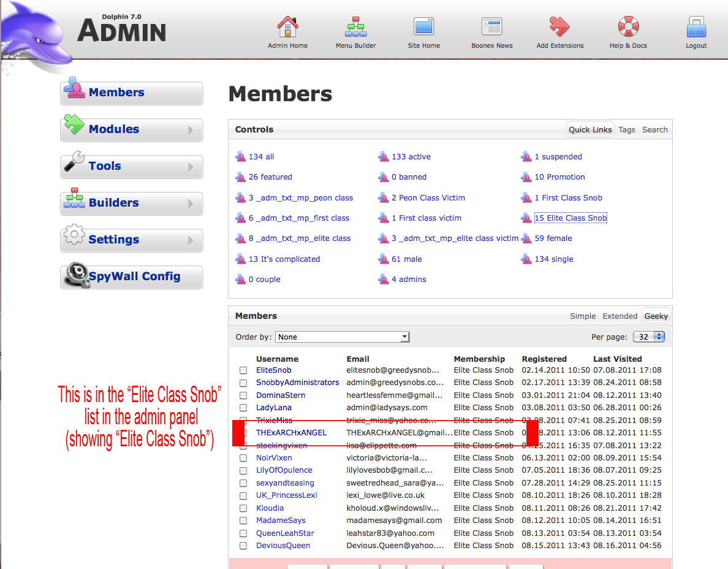This screenshot has width=728, height=569.
Task: Switch to Search tab
Action: [654, 129]
